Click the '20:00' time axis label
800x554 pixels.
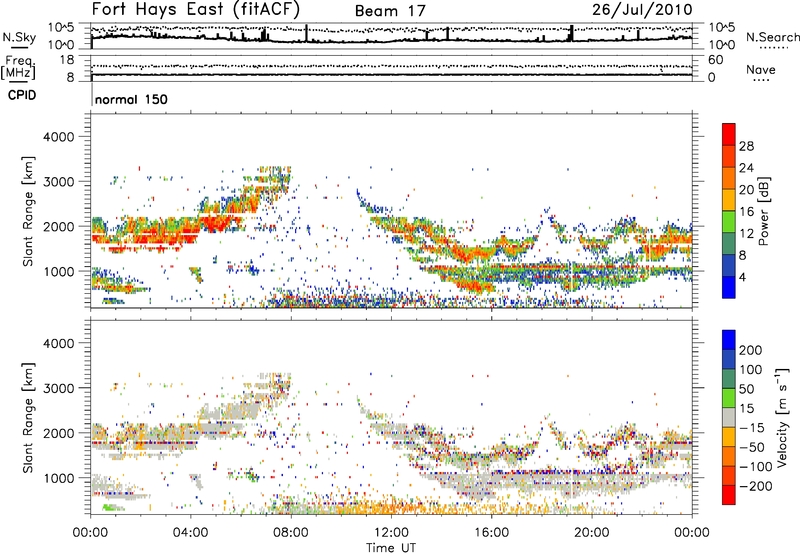tap(591, 533)
